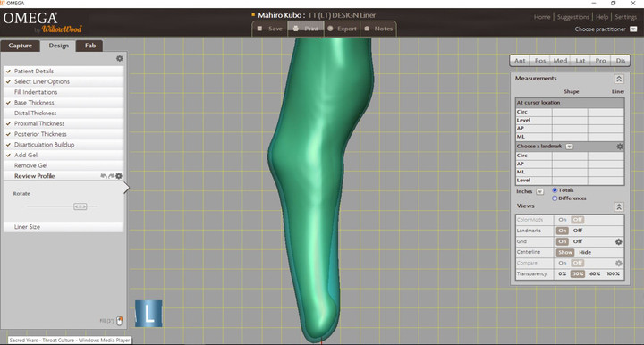Image resolution: width=644 pixels, height=345 pixels.
Task: Open the Proximal Thickness step
Action: [x=64, y=123]
